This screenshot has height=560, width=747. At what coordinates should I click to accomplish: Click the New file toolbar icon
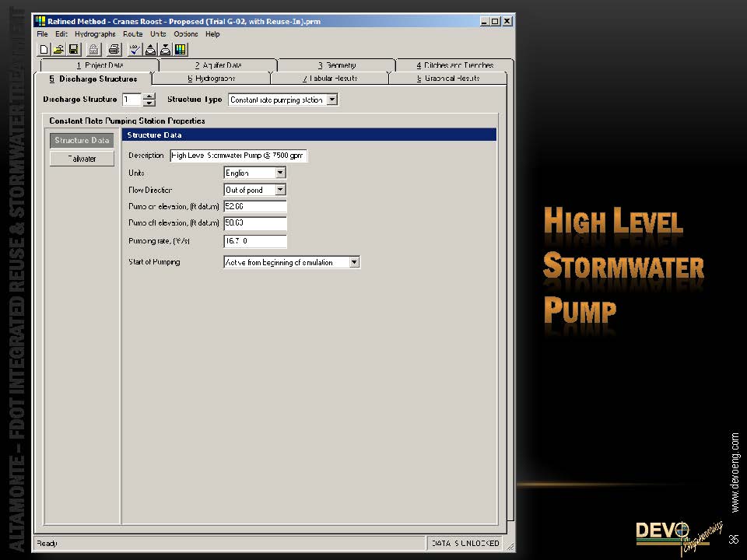(44, 49)
